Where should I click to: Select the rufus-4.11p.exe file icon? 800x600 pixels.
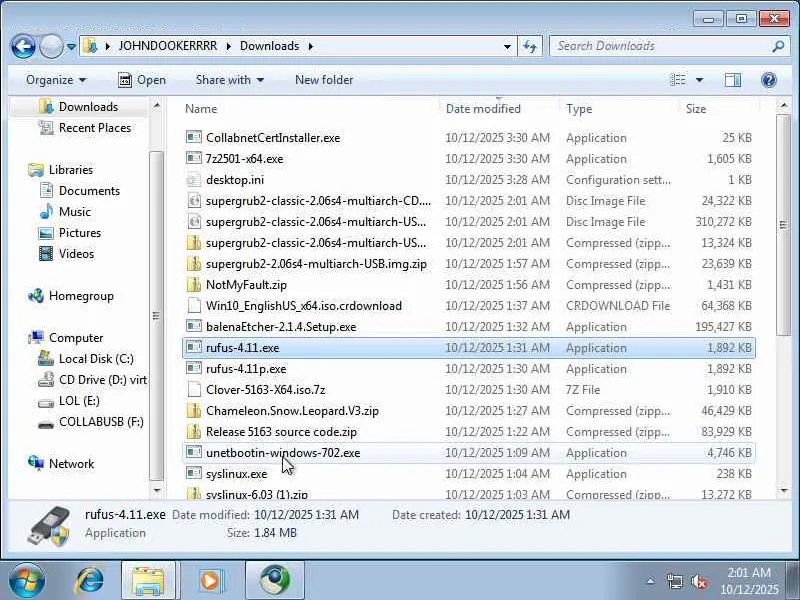coord(194,368)
